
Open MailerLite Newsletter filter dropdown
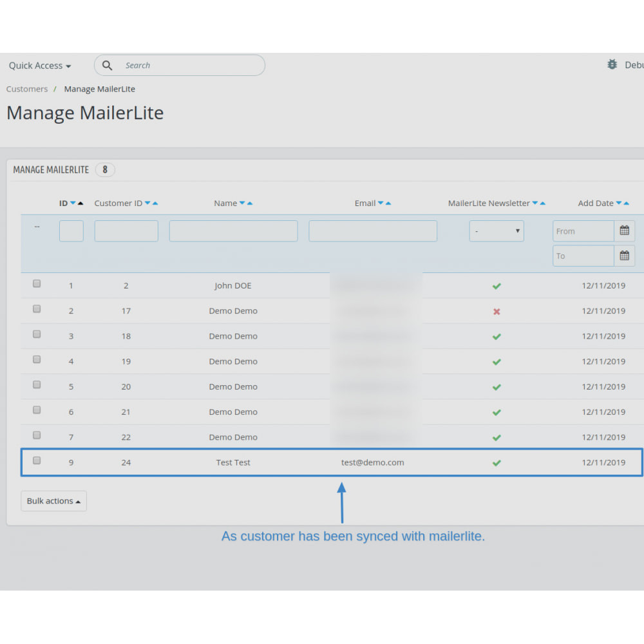pyautogui.click(x=497, y=231)
